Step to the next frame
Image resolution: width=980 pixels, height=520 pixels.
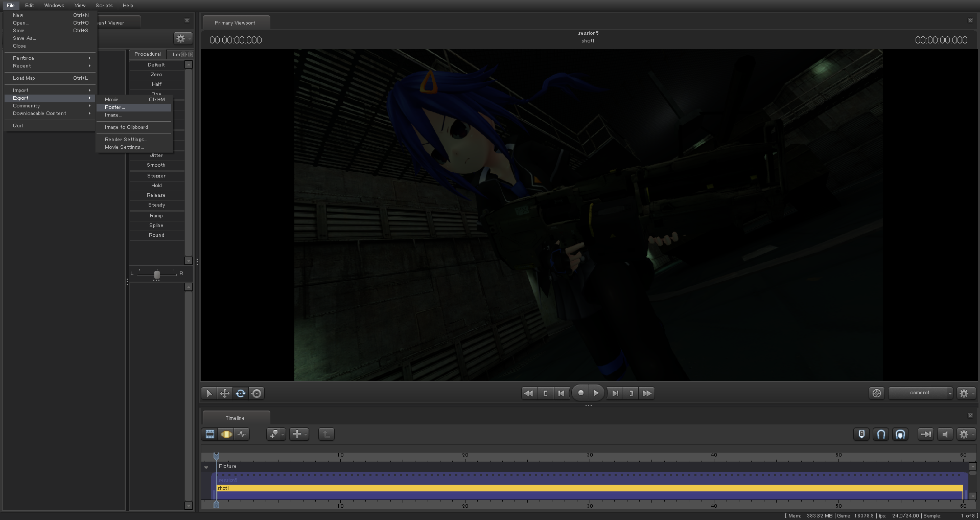click(615, 393)
